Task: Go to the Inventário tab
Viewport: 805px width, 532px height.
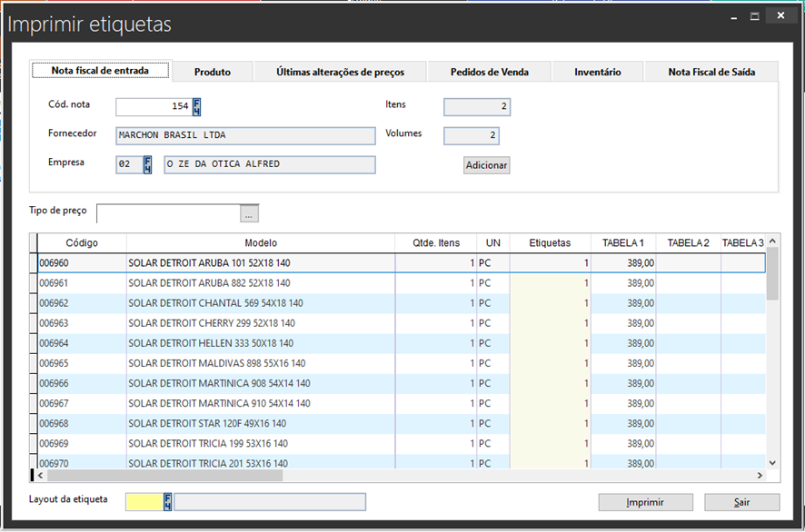Action: (597, 72)
